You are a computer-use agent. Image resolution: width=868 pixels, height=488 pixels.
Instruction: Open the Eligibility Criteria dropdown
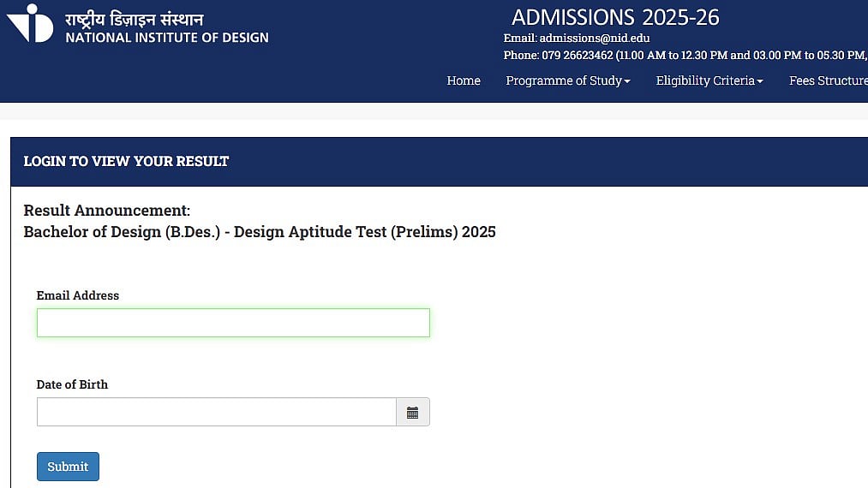(709, 80)
